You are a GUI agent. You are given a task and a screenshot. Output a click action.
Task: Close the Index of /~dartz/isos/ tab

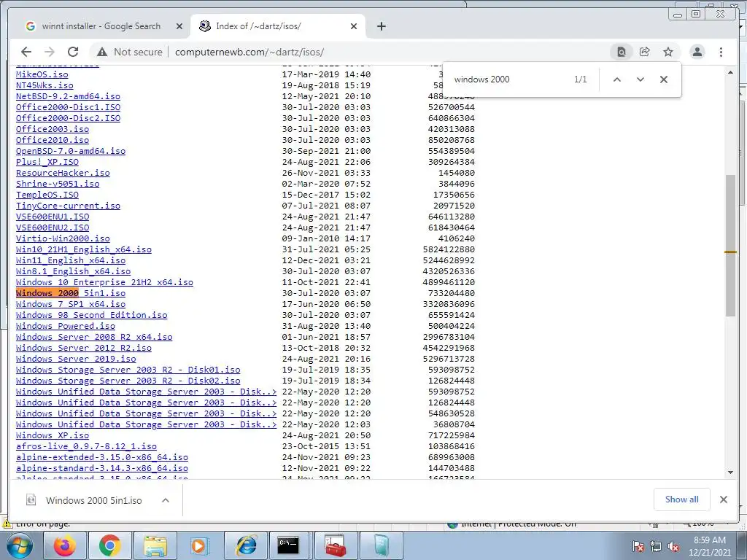click(x=354, y=26)
